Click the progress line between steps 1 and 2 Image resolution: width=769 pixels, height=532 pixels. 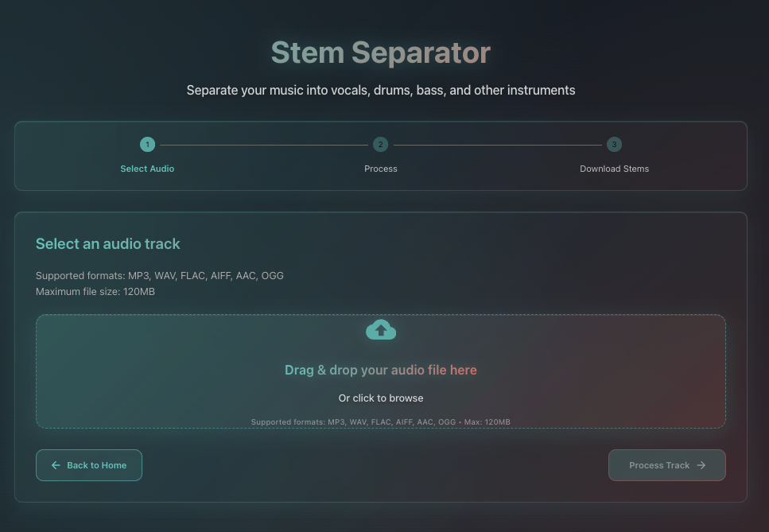(264, 145)
